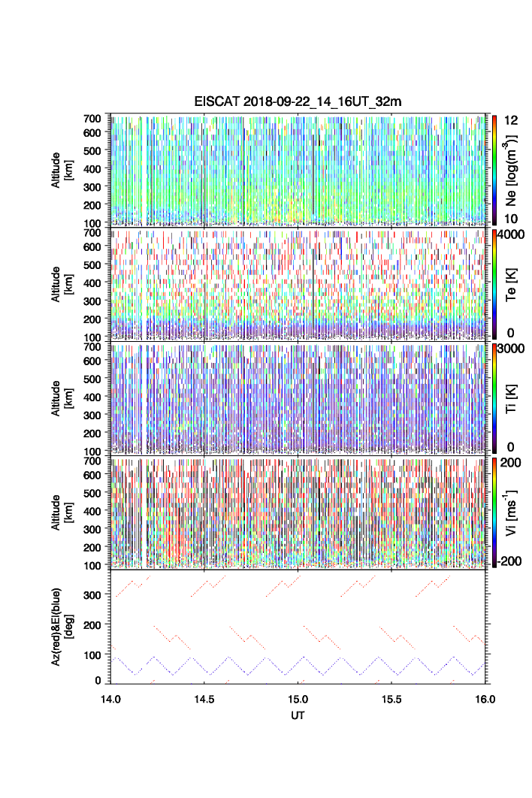Click inside the ion velocity Vi panel
This screenshot has height=798, width=532.
pyautogui.click(x=298, y=512)
